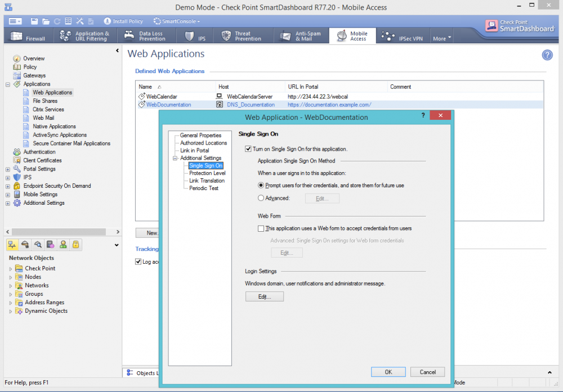Click Install Policy

click(x=123, y=21)
